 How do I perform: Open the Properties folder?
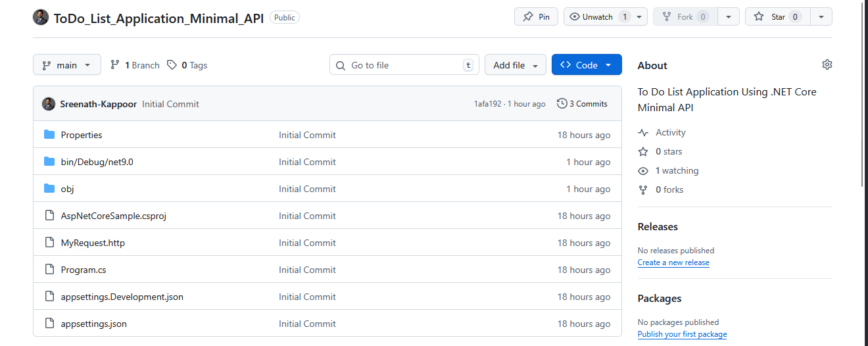[x=82, y=135]
